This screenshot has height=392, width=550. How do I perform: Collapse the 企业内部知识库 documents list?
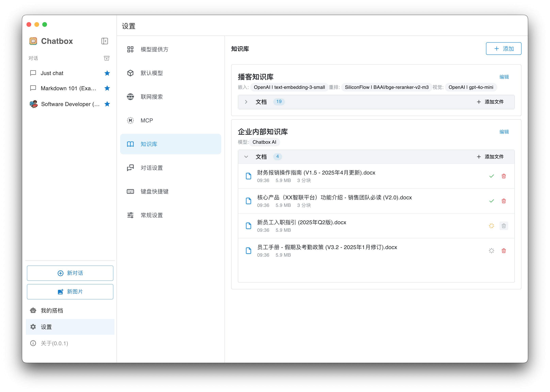(x=246, y=157)
